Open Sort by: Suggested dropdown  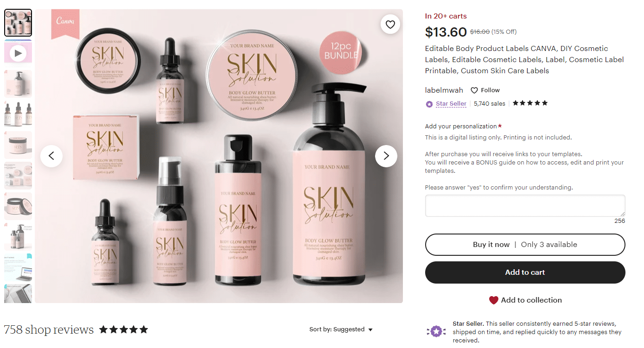(x=341, y=329)
